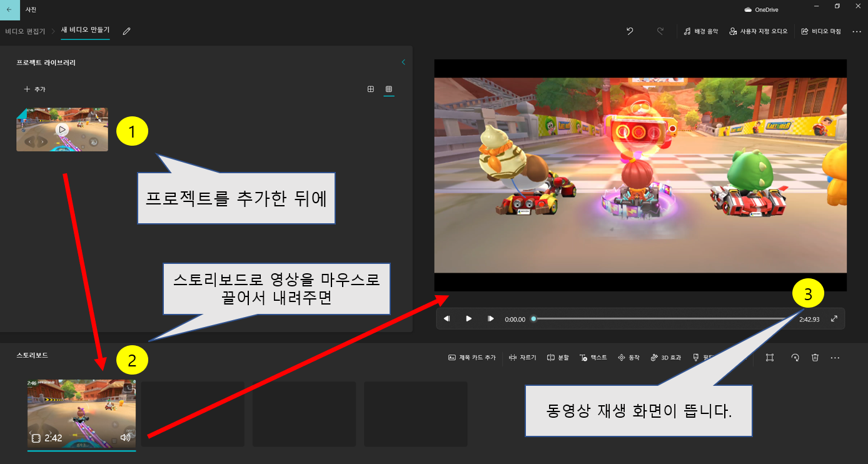Select the 2:42 clip in the storyboard
Viewport: 868px width, 464px height.
pos(81,414)
